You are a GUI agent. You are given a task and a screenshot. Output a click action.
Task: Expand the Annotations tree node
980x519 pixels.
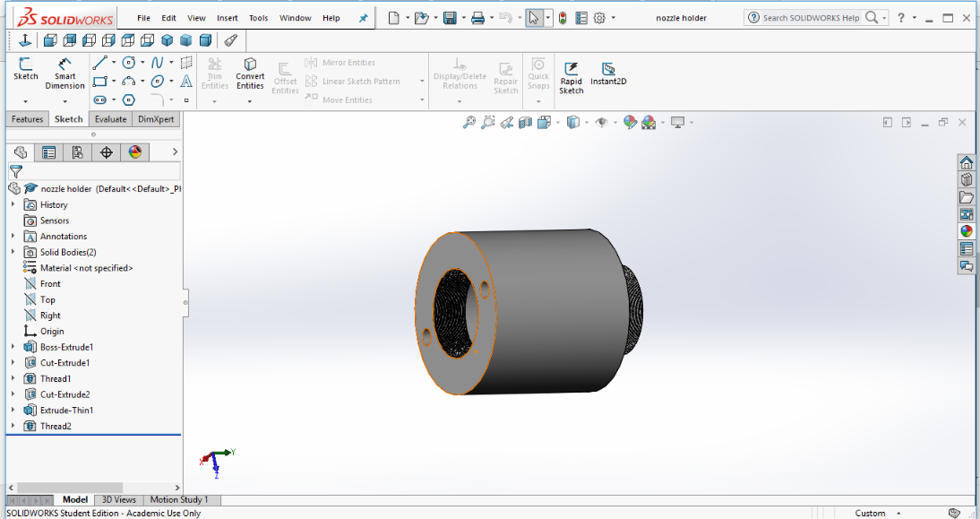(13, 237)
